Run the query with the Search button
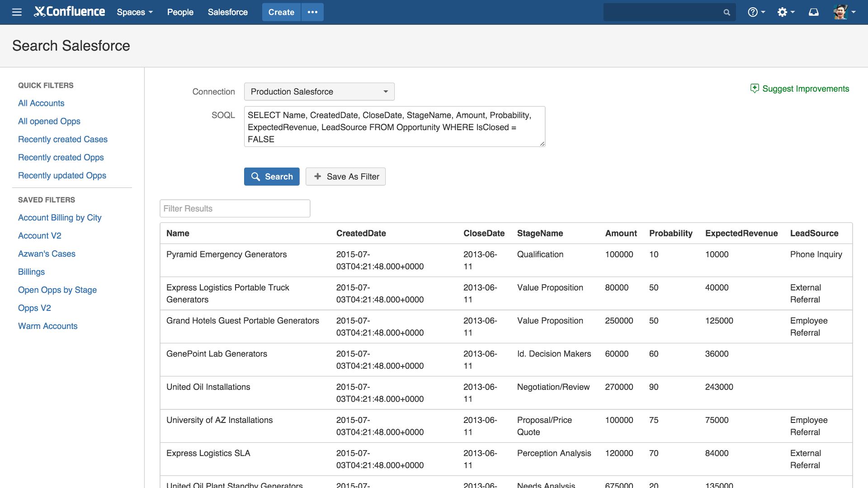This screenshot has width=868, height=488. point(271,176)
